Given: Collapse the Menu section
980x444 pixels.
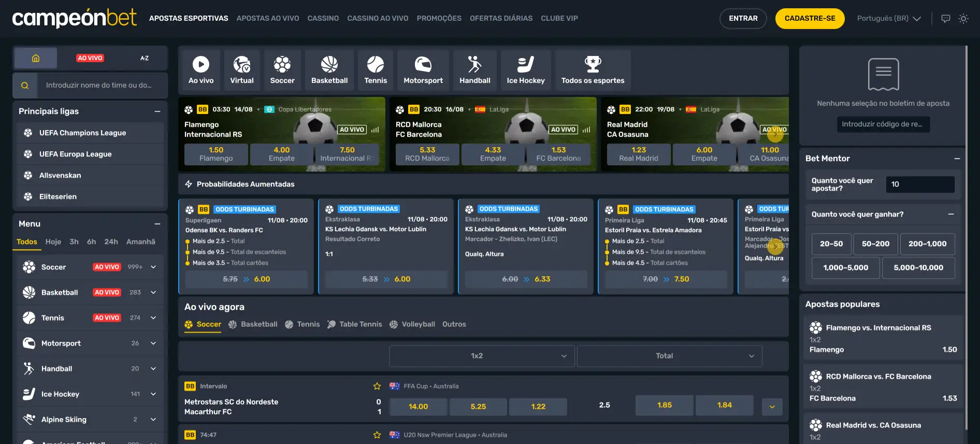Looking at the screenshot, I should tap(157, 224).
